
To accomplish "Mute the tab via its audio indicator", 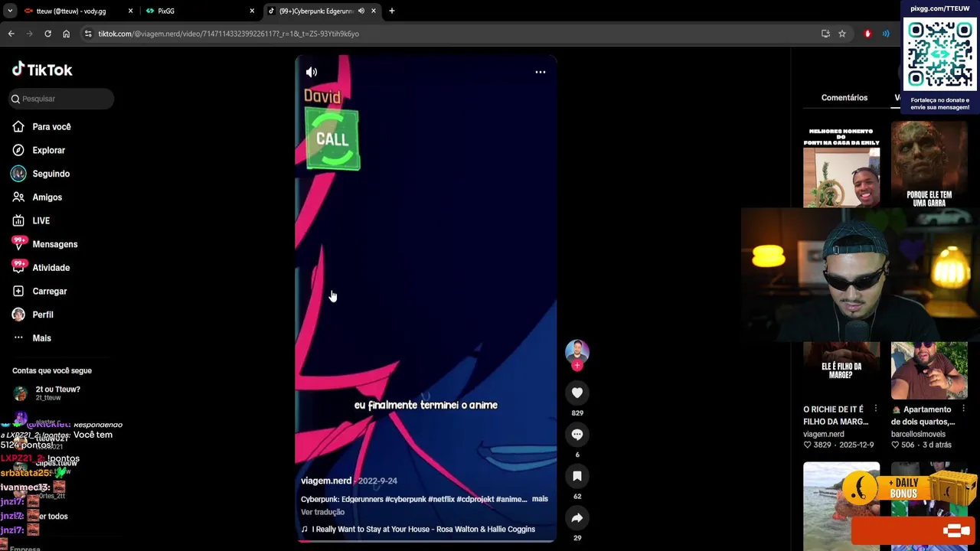I will click(x=361, y=11).
